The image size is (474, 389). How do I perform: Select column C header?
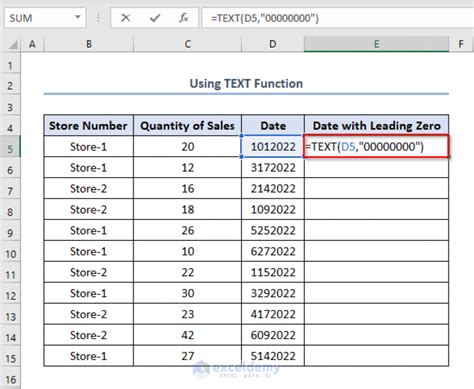(188, 44)
